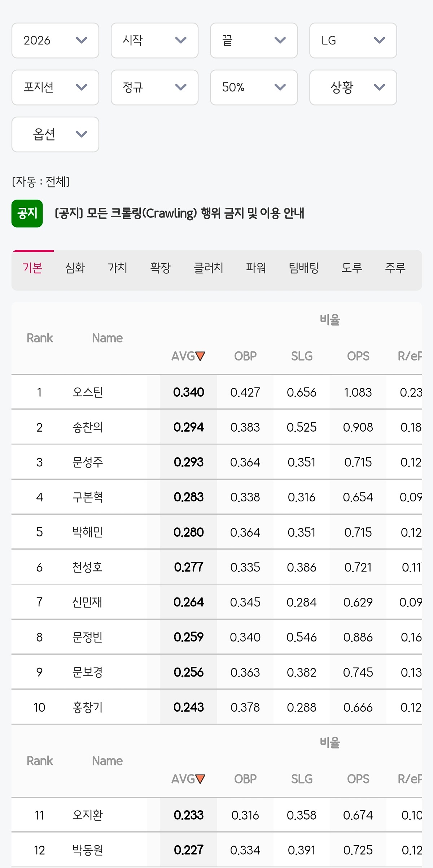
Task: Open the 2026 year dropdown
Action: tap(55, 40)
